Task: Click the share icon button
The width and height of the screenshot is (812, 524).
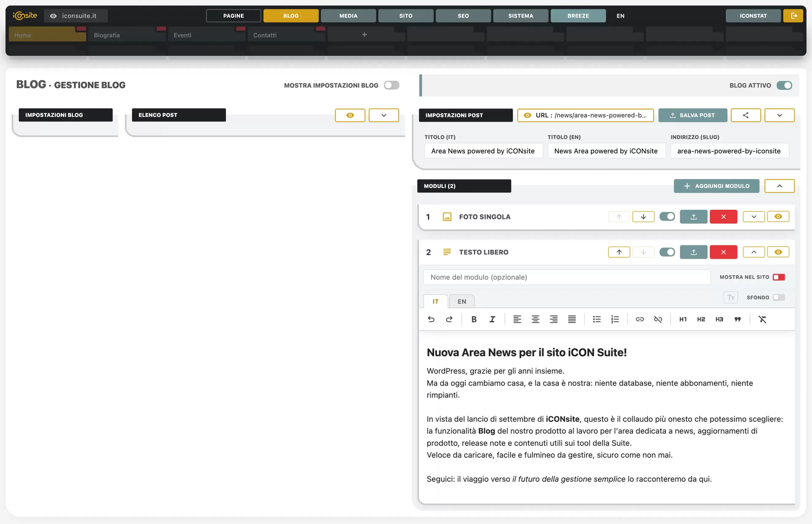Action: (746, 115)
